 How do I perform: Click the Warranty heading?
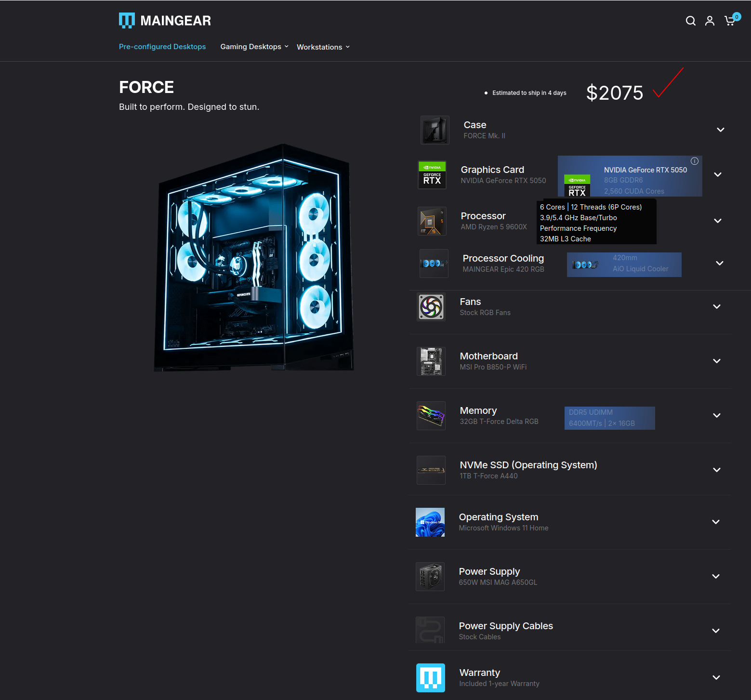pos(480,673)
